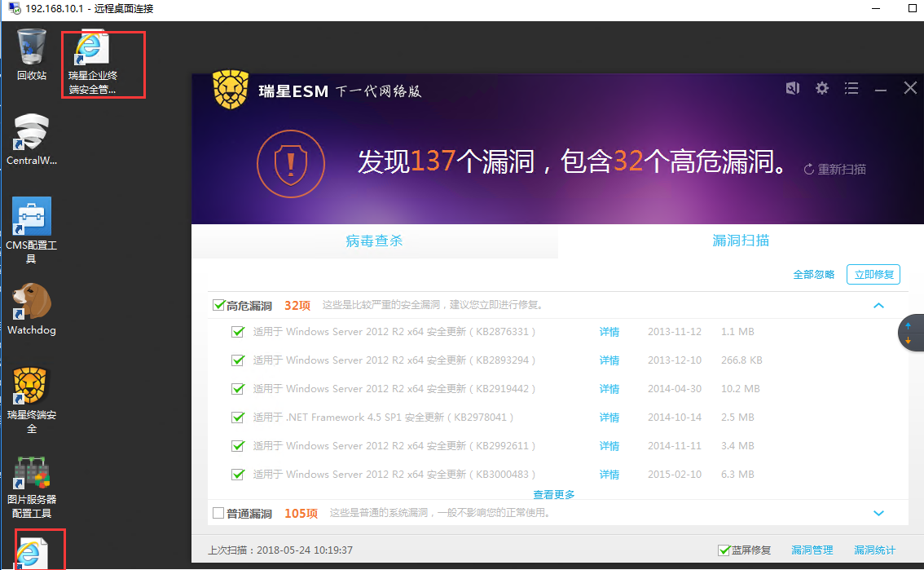
Task: Check the 普通漏洞 group checkbox
Action: pos(218,513)
